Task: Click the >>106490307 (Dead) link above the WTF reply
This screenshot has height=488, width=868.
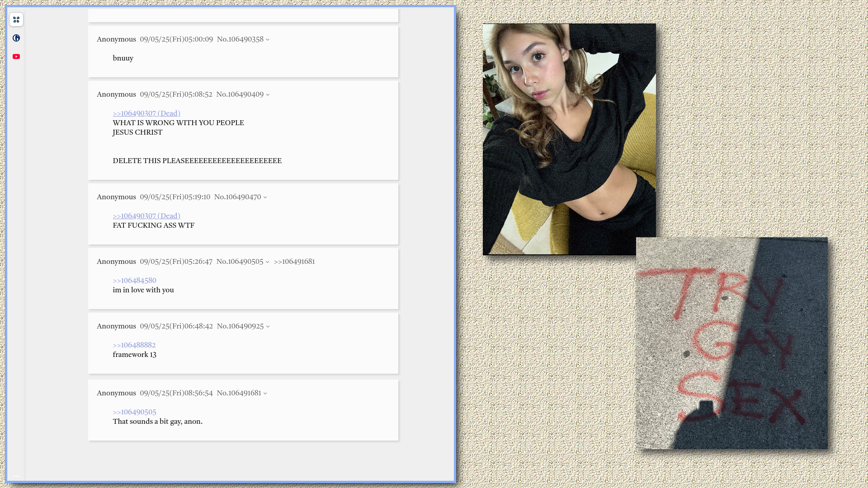Action: (146, 216)
